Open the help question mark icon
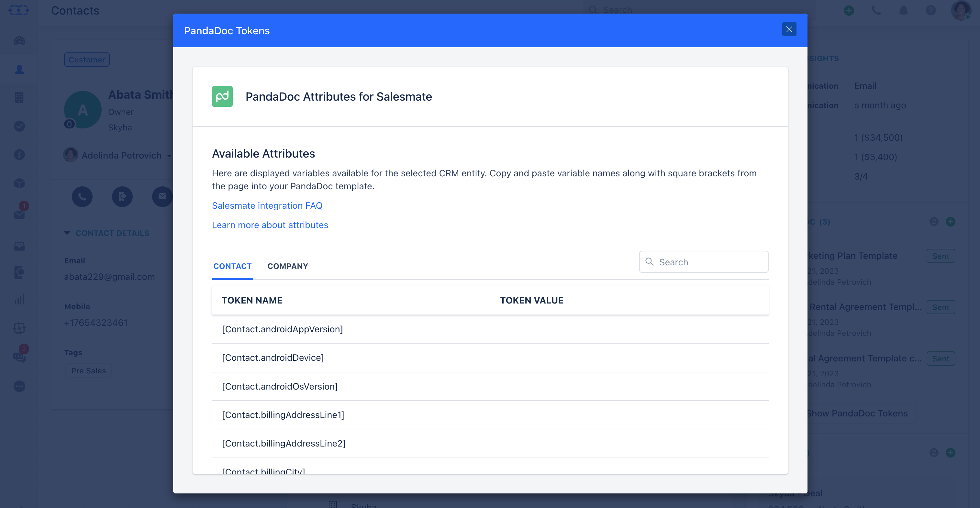980x508 pixels. 930,10
